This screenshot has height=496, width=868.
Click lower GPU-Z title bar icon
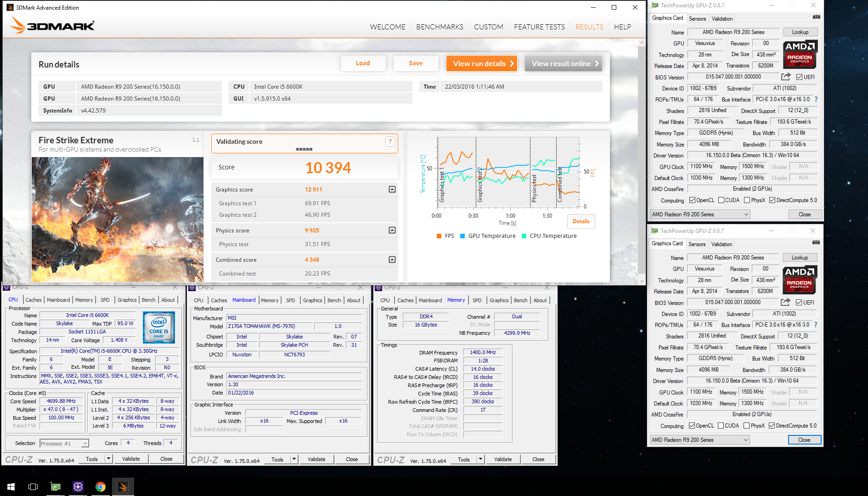pyautogui.click(x=654, y=231)
